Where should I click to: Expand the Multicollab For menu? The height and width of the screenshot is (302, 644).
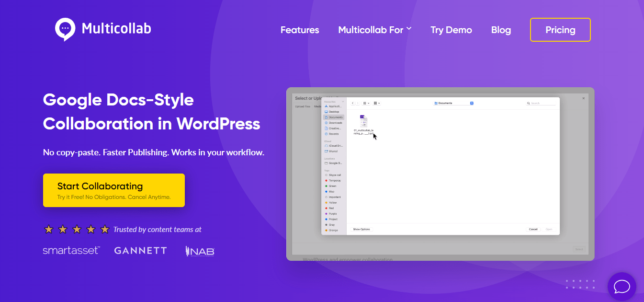(375, 30)
